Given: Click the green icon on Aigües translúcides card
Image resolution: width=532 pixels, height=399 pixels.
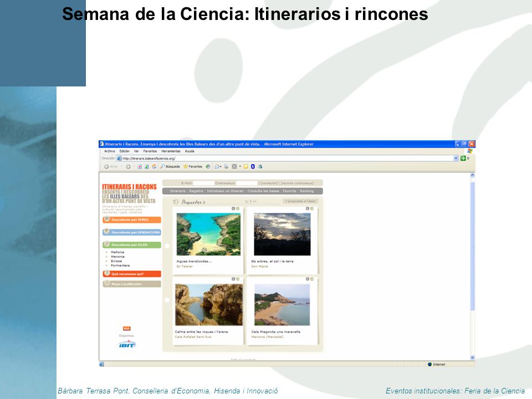Looking at the screenshot, I should pyautogui.click(x=238, y=209).
